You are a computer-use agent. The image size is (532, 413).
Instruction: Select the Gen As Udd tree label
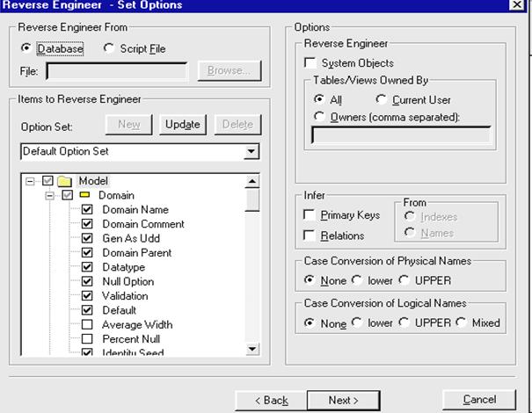tap(131, 238)
